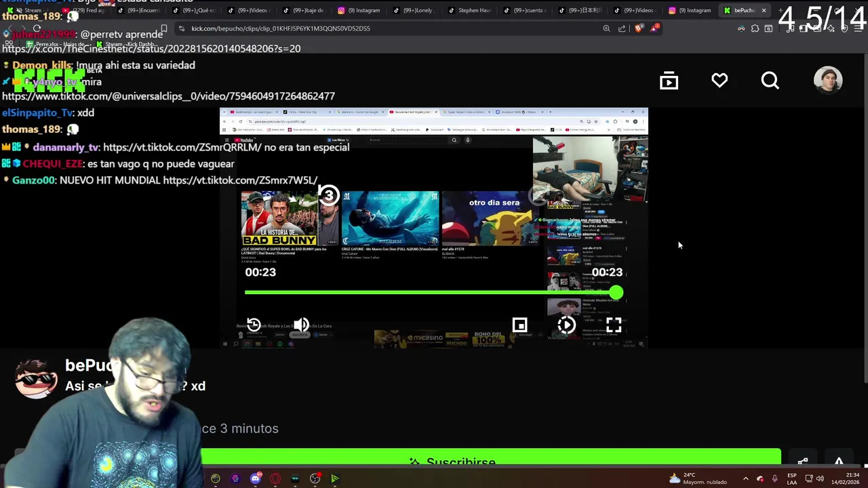The width and height of the screenshot is (868, 488).
Task: Click the bookmark icon left of address bar
Action: [x=164, y=28]
